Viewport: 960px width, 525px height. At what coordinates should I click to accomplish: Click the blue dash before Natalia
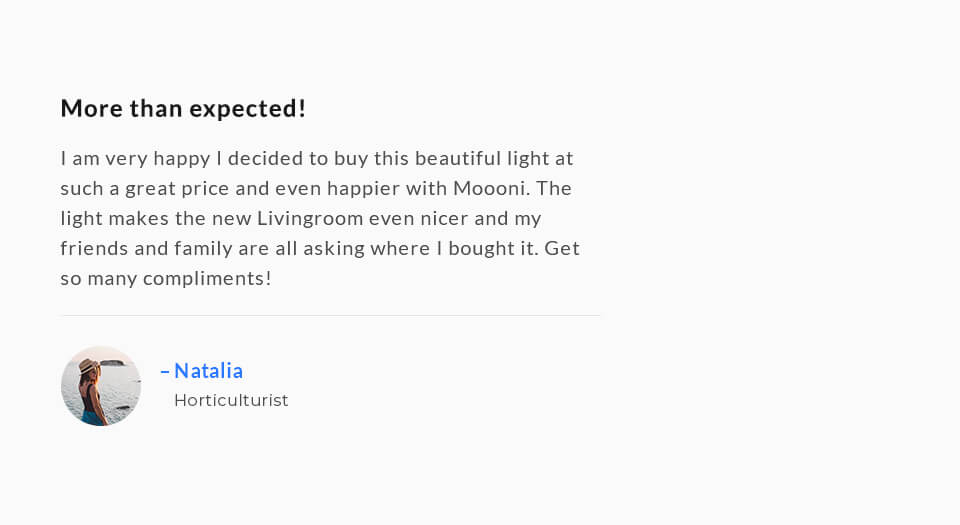pos(165,371)
